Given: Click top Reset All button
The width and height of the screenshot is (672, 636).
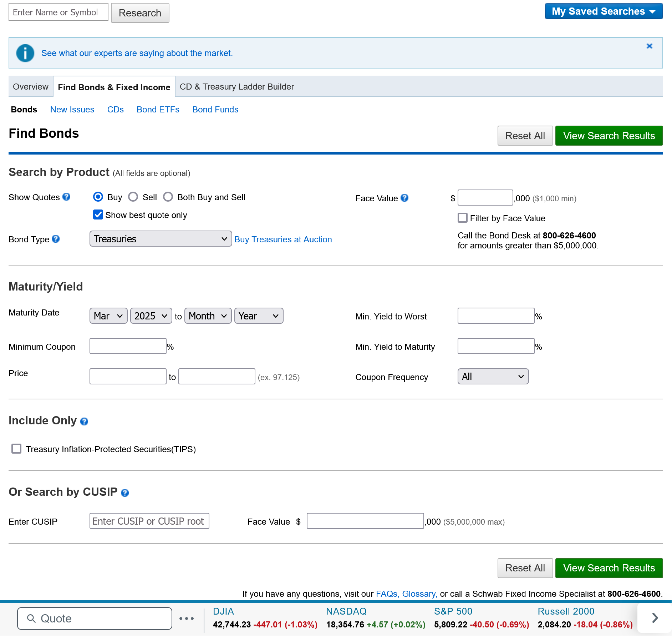Looking at the screenshot, I should tap(525, 136).
